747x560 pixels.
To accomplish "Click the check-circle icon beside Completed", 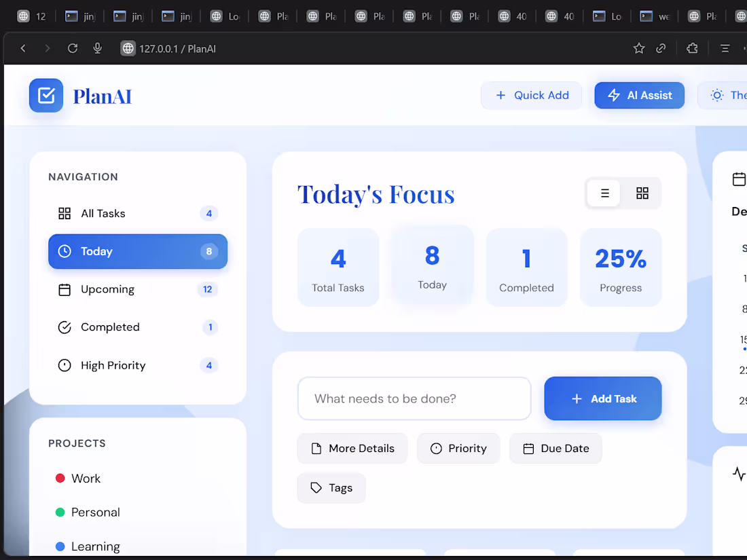I will pos(65,327).
